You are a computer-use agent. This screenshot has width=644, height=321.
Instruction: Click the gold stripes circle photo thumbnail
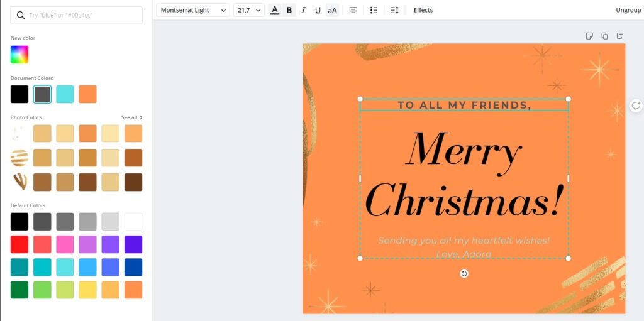(x=19, y=158)
